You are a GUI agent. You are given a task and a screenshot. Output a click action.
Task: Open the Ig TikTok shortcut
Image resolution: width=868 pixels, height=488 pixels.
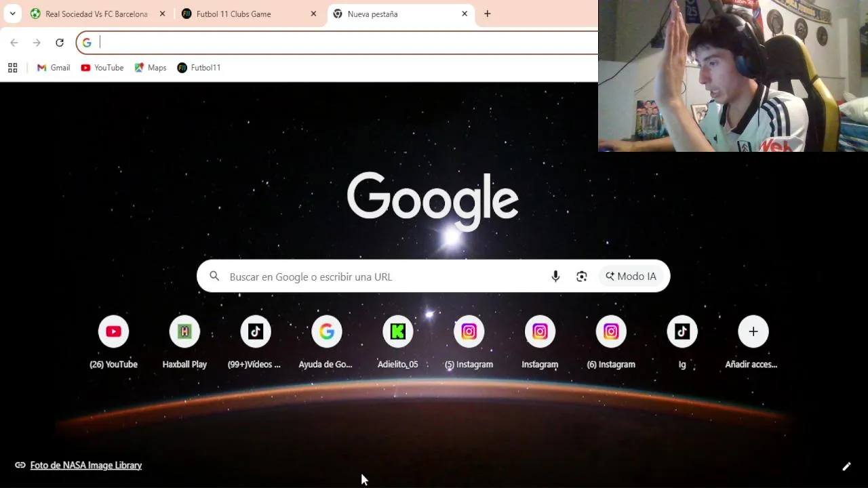click(682, 343)
